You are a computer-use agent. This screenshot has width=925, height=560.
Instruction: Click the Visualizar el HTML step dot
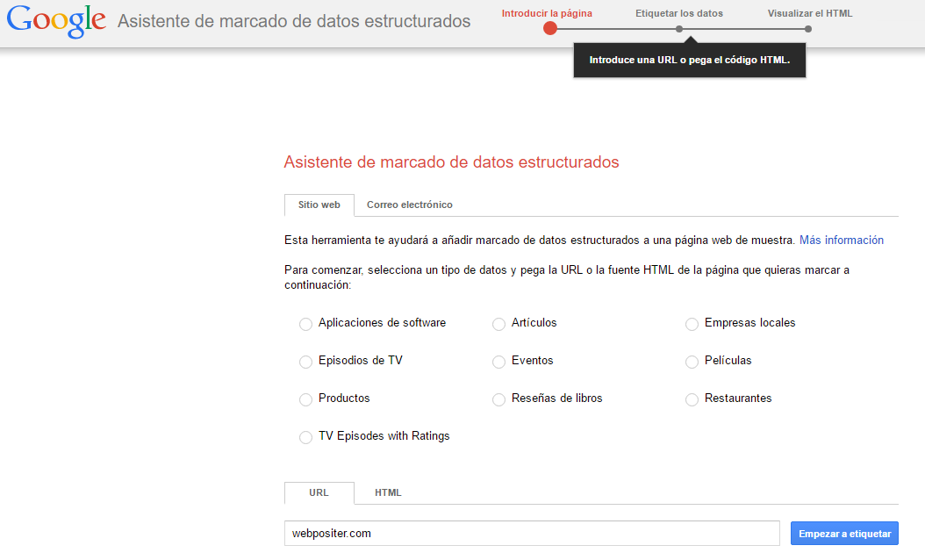808,29
